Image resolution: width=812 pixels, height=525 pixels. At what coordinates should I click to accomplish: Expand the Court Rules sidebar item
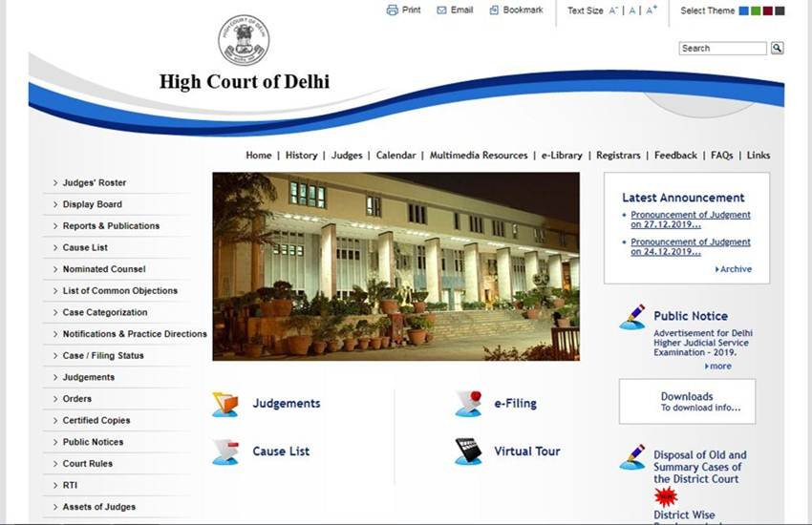116,464
